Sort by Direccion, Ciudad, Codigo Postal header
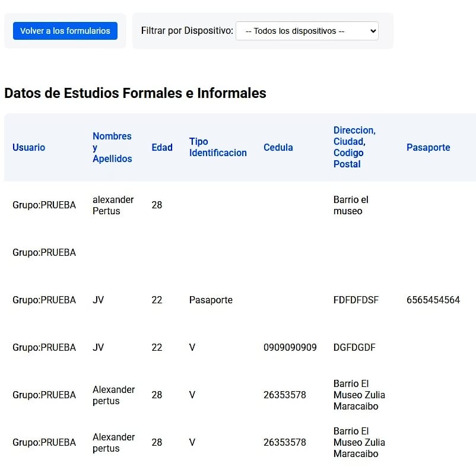 pos(354,147)
